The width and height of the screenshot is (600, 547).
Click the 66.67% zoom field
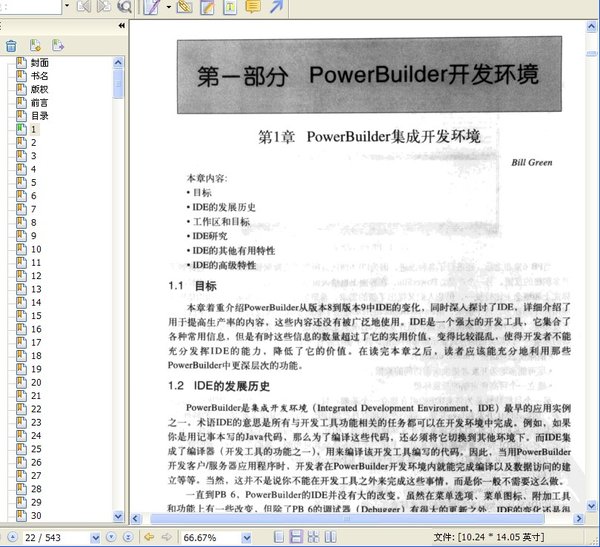click(x=211, y=537)
